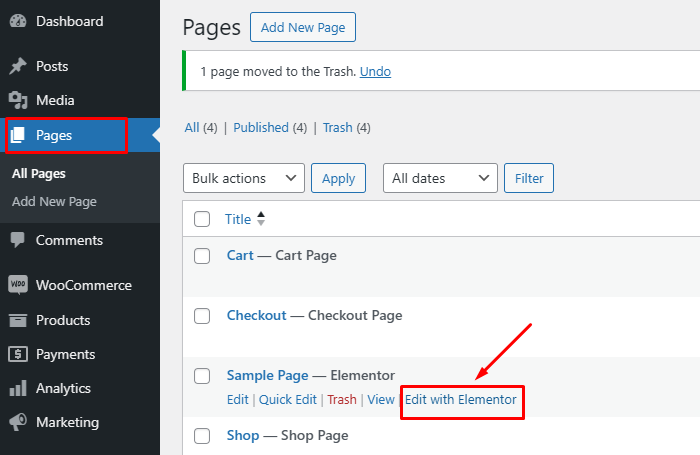Click the Posts pushpin icon
Image resolution: width=700 pixels, height=455 pixels.
[x=17, y=66]
